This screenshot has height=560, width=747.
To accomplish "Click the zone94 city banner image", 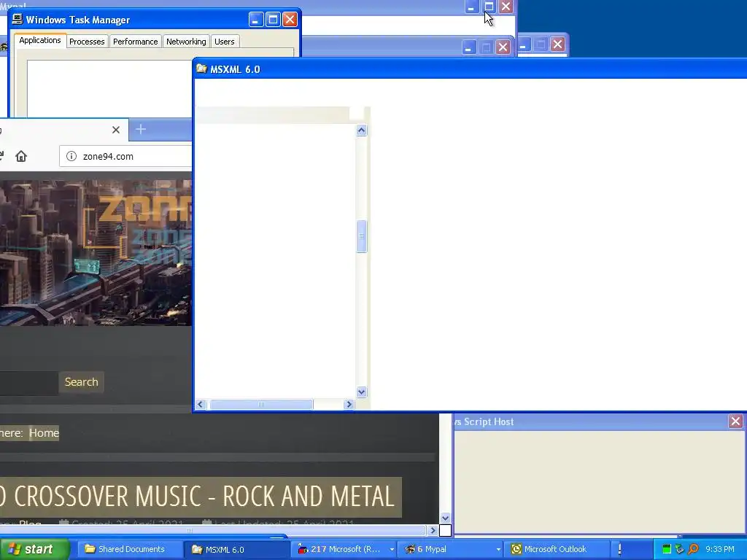I will pyautogui.click(x=96, y=253).
